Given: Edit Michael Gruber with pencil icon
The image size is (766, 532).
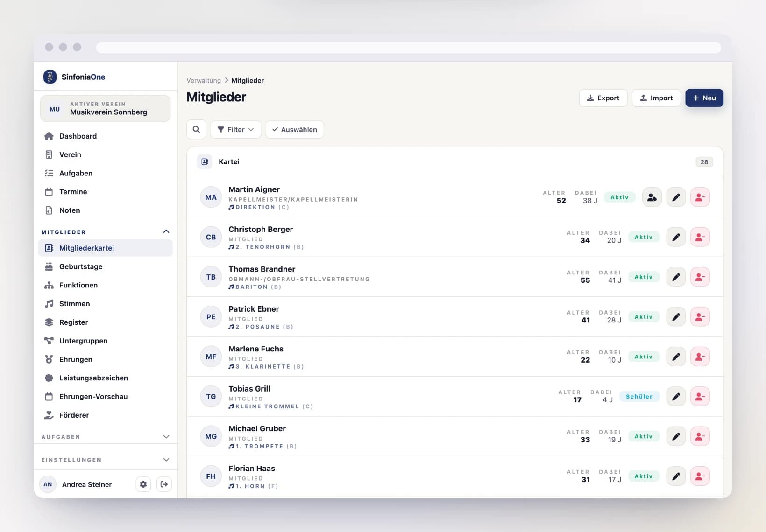Looking at the screenshot, I should (676, 436).
